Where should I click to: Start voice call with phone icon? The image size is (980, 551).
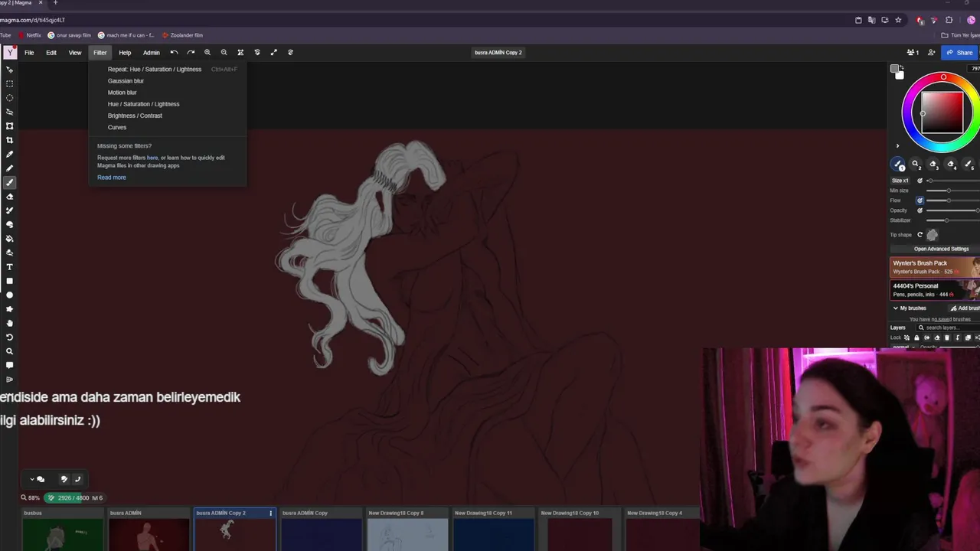coord(77,479)
